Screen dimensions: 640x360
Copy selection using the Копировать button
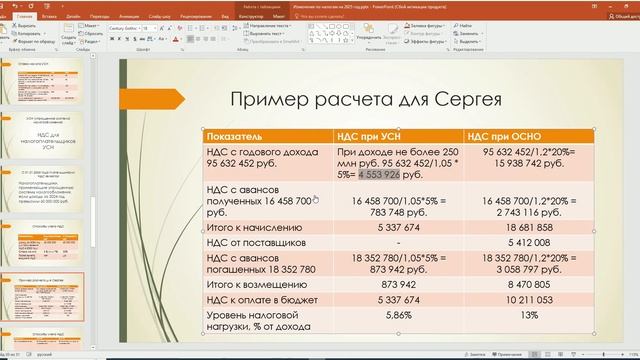27,33
